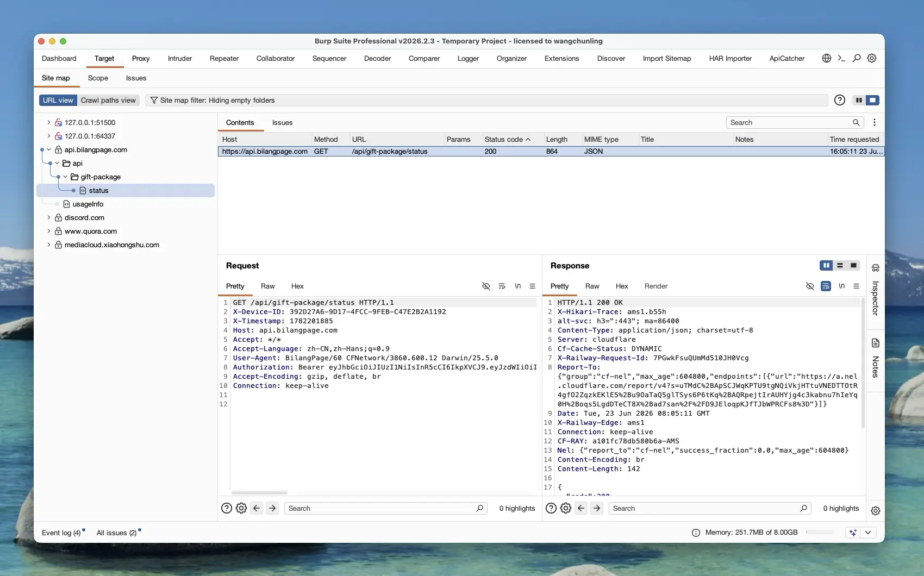Viewport: 924px width, 576px height.
Task: Switch to side-by-side site map layout
Action: pos(859,100)
